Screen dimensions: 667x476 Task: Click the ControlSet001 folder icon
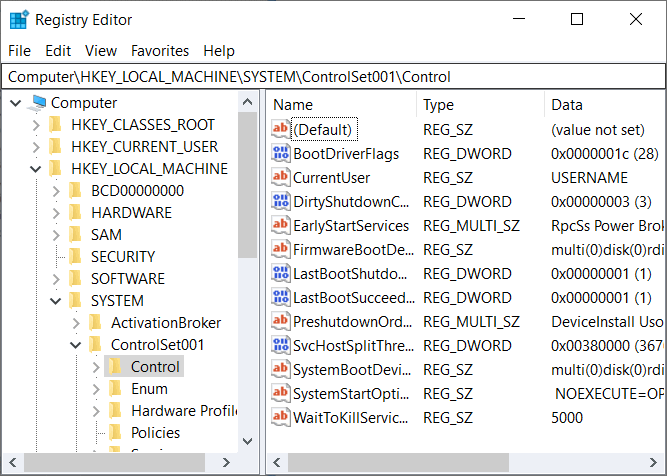coord(95,345)
